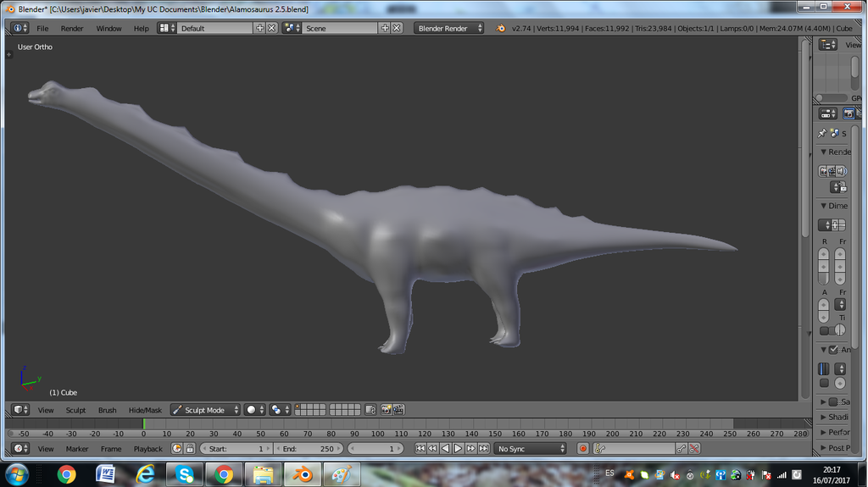Viewport: 868px width, 487px height.
Task: Jump to the timeline's last frame
Action: [x=483, y=448]
